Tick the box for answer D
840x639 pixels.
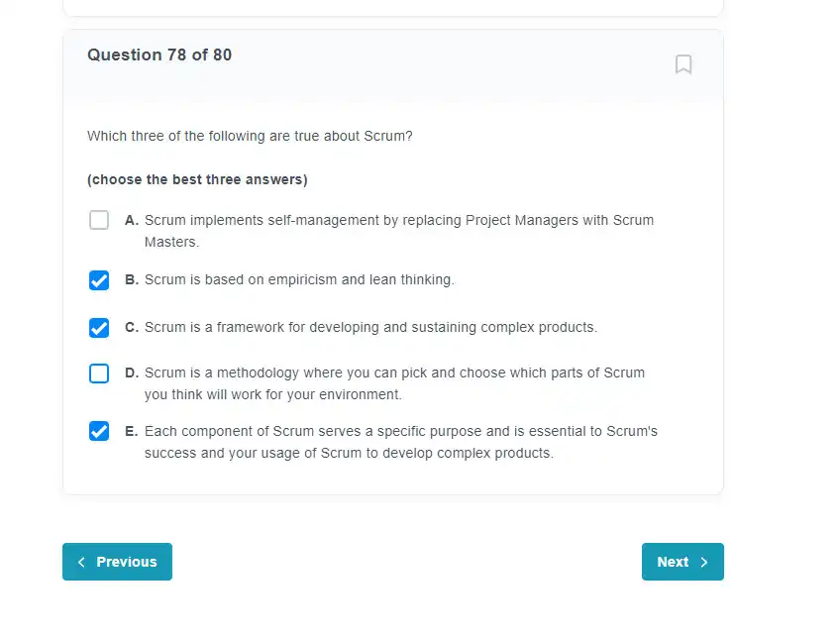[99, 373]
